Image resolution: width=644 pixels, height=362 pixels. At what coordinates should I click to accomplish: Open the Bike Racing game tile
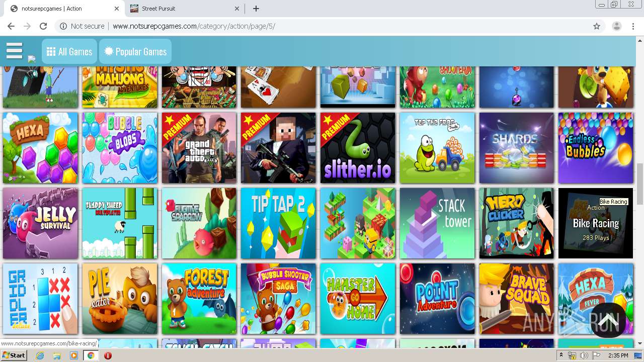[596, 223]
